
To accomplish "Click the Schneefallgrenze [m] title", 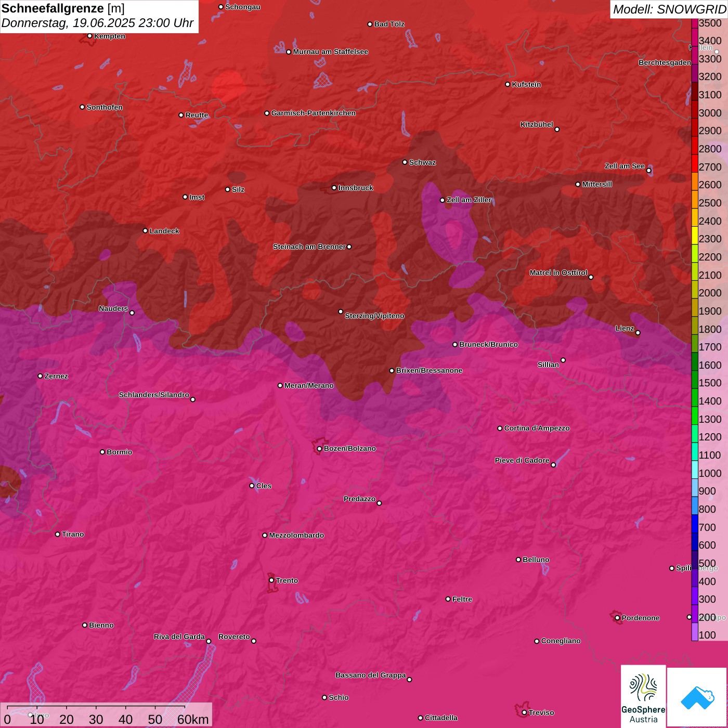I will (63, 8).
